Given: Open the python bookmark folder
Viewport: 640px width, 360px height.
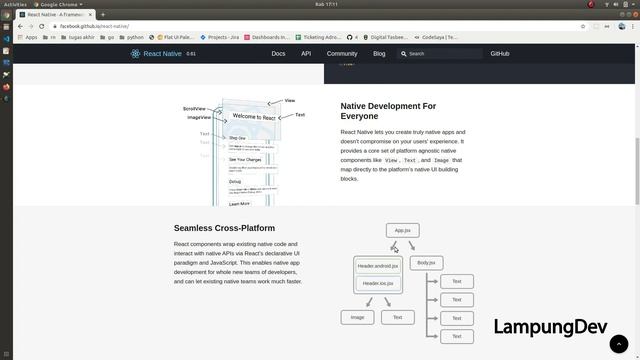Looking at the screenshot, I should [x=131, y=37].
